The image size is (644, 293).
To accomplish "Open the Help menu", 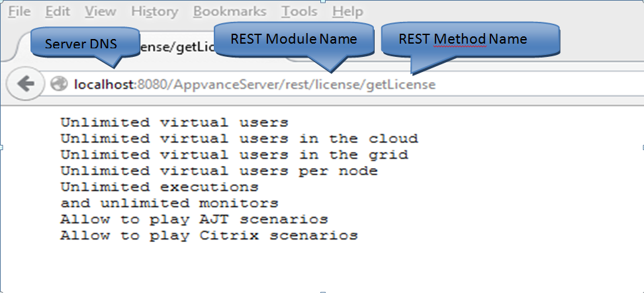I will point(347,11).
